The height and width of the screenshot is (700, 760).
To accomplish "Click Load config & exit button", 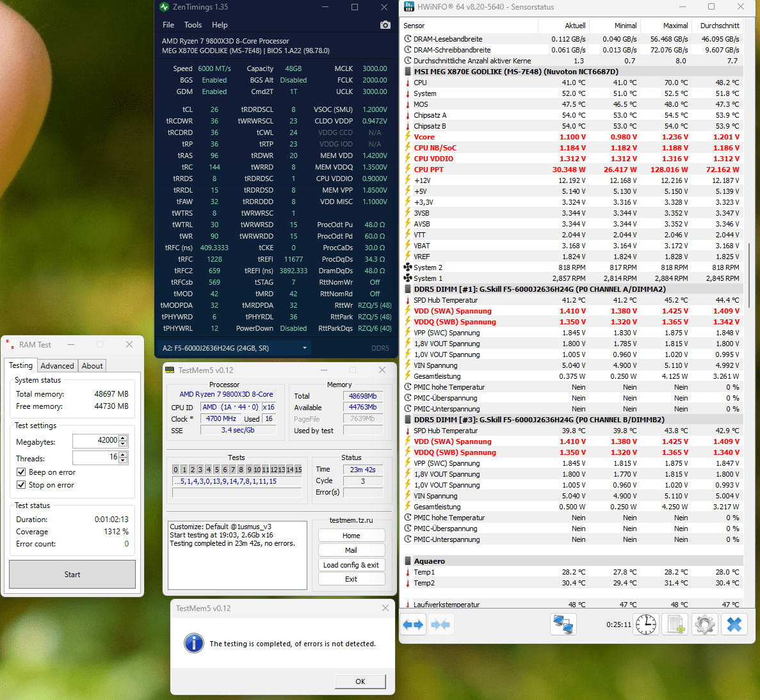I will pos(352,565).
